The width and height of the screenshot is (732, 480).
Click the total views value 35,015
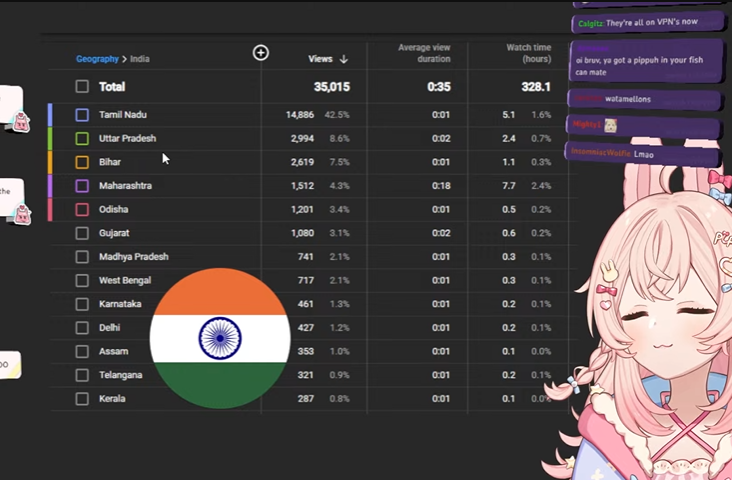tap(332, 87)
